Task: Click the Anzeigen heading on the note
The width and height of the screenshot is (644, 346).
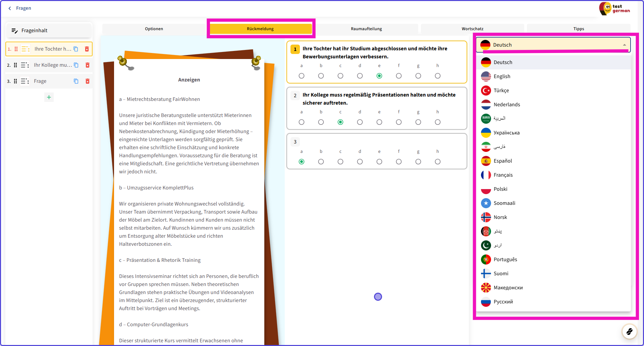Action: click(189, 80)
